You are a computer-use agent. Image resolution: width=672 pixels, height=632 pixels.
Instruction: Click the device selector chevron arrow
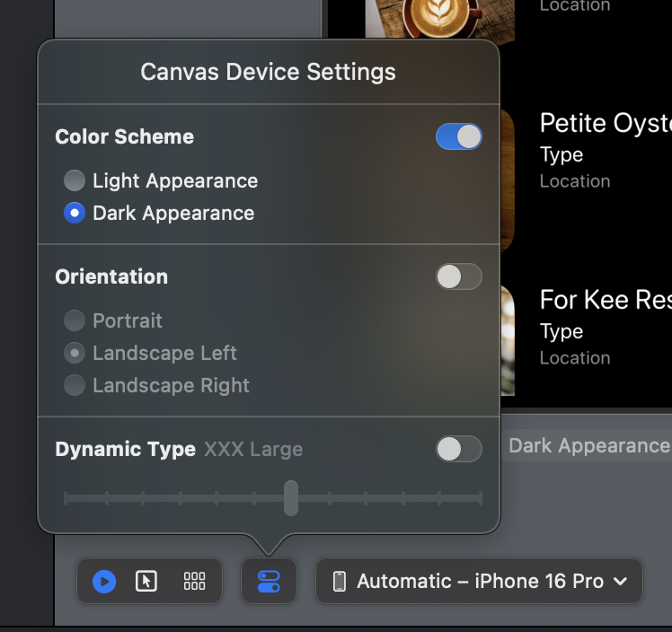pyautogui.click(x=620, y=581)
